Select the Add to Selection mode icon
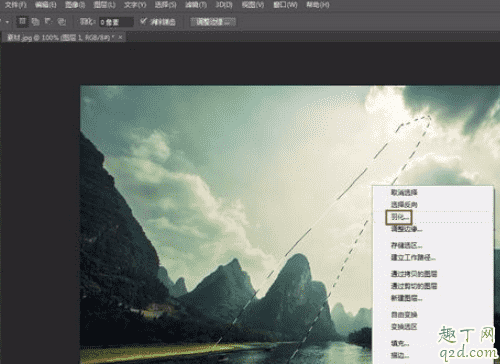Screen dimensions: 500x364 coord(35,22)
